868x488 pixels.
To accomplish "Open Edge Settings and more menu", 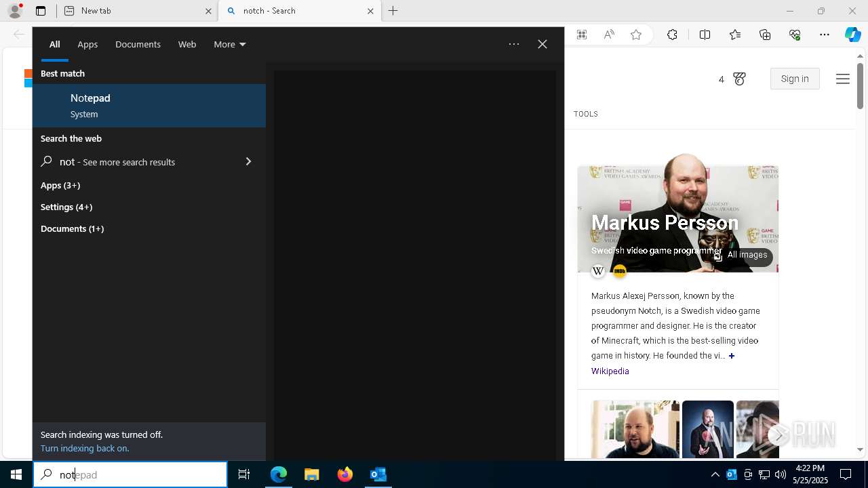I will [x=825, y=35].
